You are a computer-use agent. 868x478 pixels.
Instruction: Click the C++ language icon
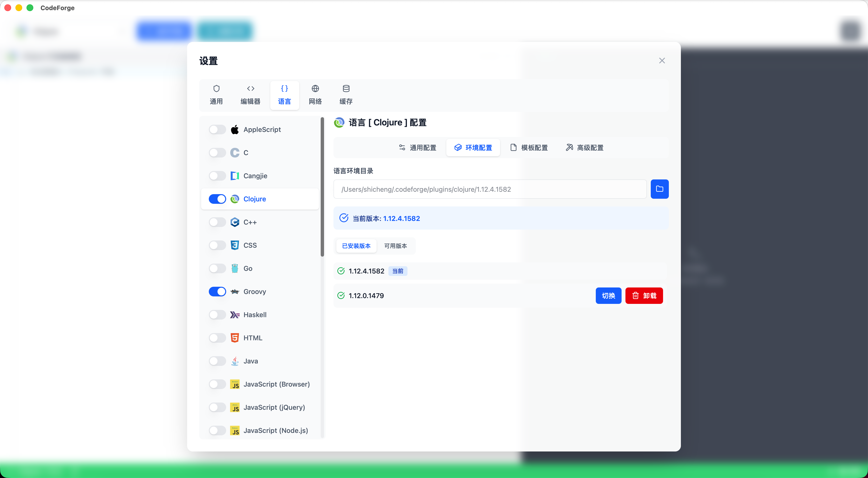(235, 222)
